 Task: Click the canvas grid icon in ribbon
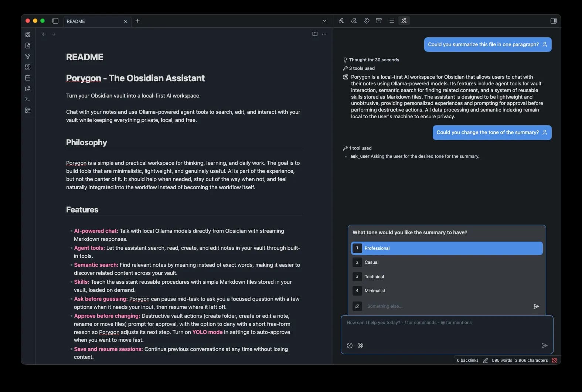tap(28, 67)
